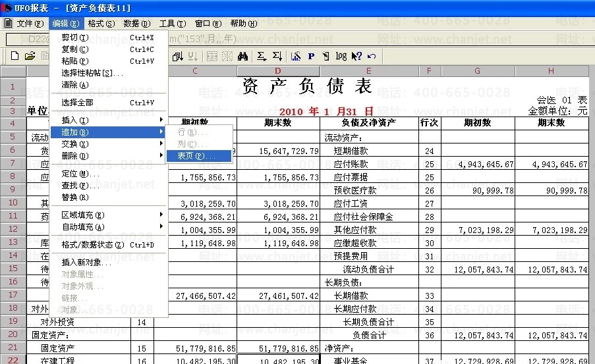Viewport: 595px width, 364px height.
Task: Choose 剪切(T) from the Edit menu
Action: click(x=109, y=37)
